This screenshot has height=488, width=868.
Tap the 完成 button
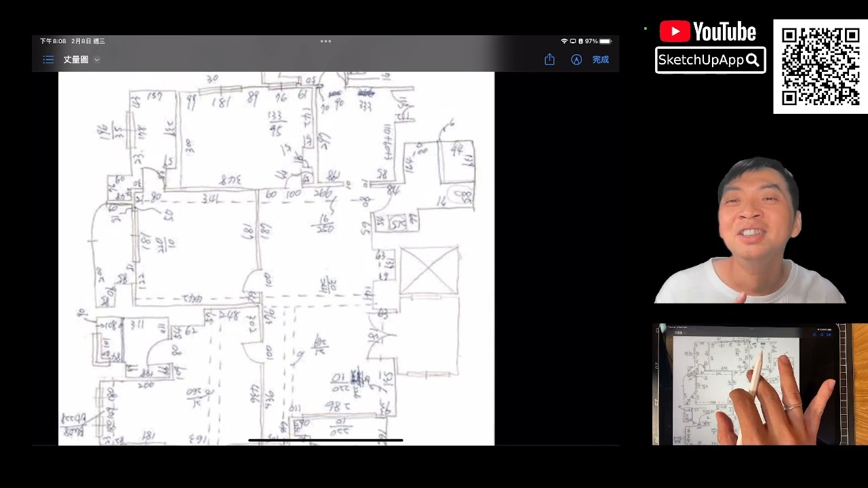pyautogui.click(x=600, y=60)
